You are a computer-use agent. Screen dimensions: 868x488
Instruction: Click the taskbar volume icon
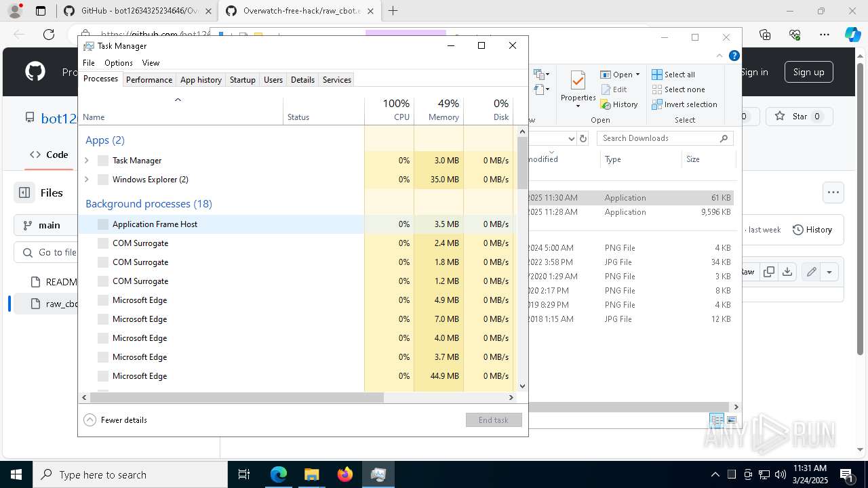pyautogui.click(x=781, y=474)
